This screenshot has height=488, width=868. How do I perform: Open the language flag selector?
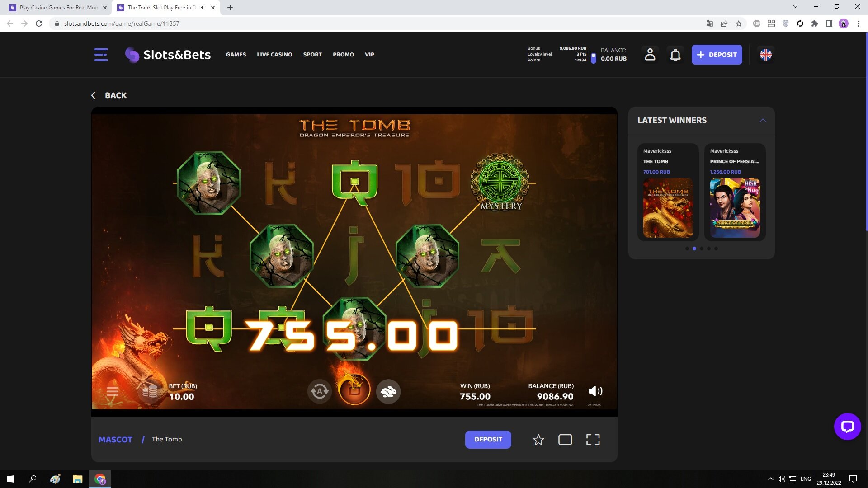tap(765, 55)
